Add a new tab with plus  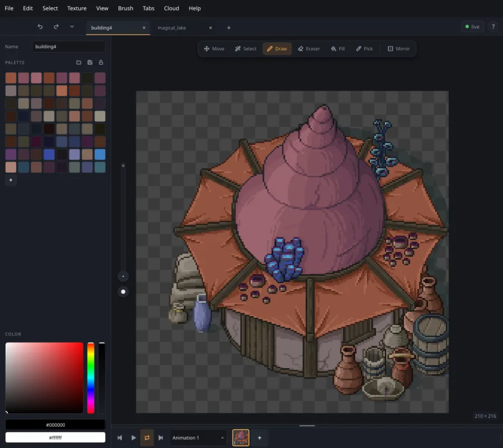tap(229, 27)
